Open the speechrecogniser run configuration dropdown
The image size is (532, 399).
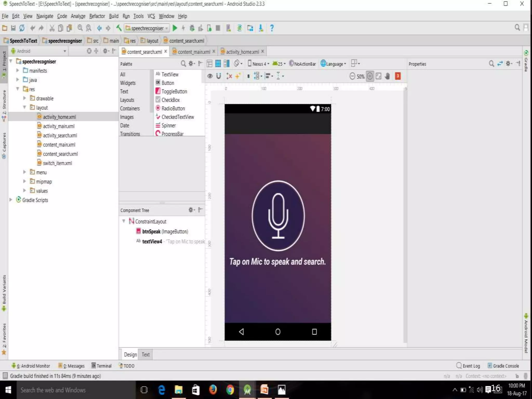(x=147, y=28)
